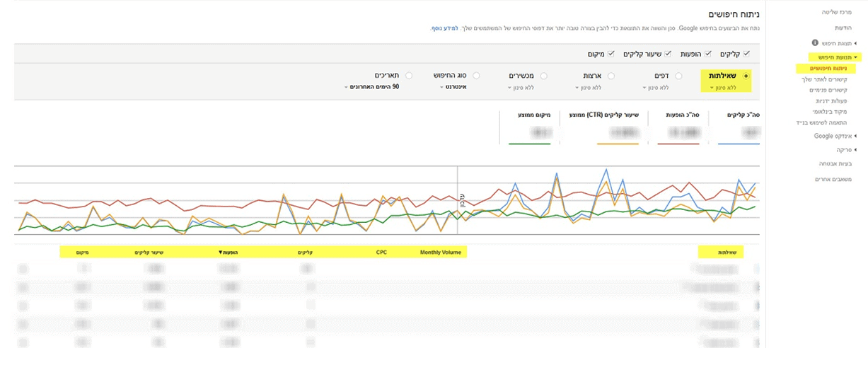This screenshot has height=365, width=868.
Task: Toggle the הופעות checkbox
Action: 707,54
